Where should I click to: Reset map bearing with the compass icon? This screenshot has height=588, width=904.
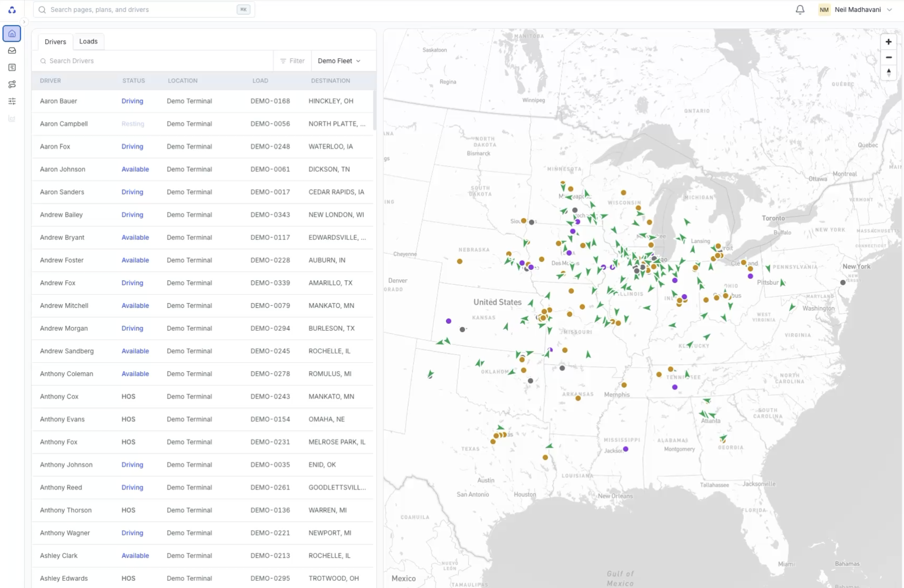point(888,73)
